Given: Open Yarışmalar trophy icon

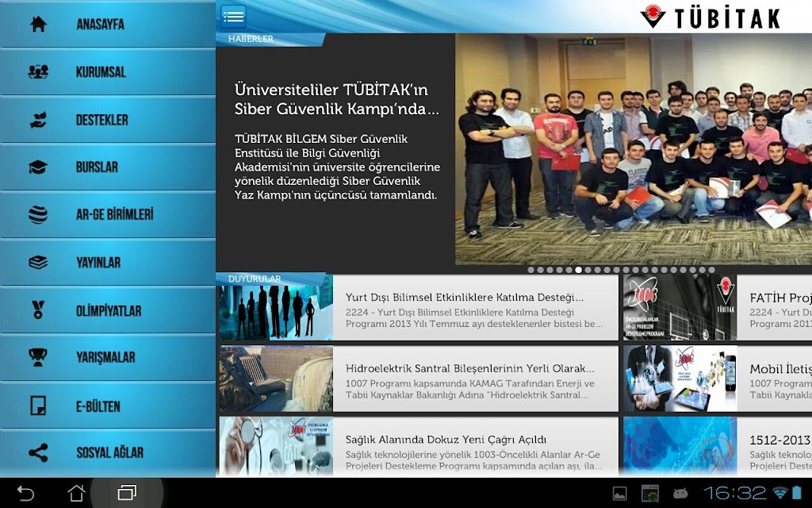Looking at the screenshot, I should pyautogui.click(x=38, y=357).
